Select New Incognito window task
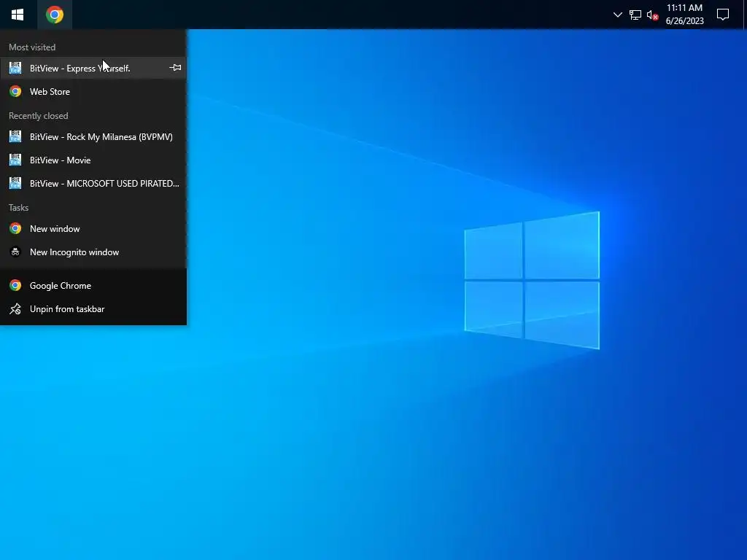This screenshot has height=560, width=747. 93,252
